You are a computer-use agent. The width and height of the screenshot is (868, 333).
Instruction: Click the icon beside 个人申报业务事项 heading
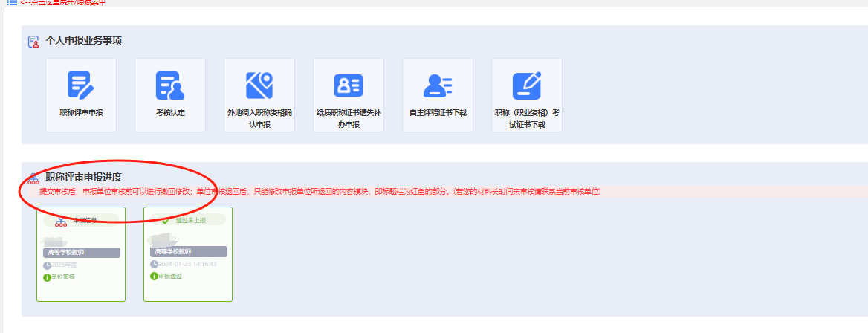tap(33, 42)
